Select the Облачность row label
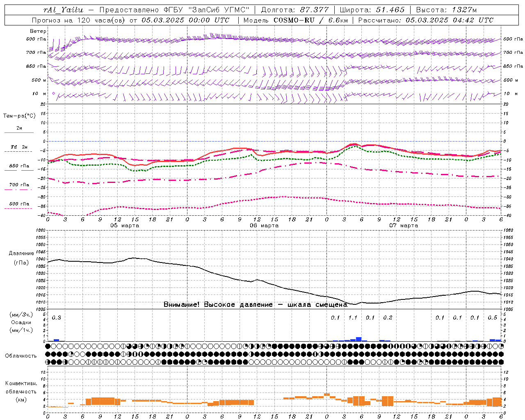The height and width of the screenshot is (420, 525). 21,356
